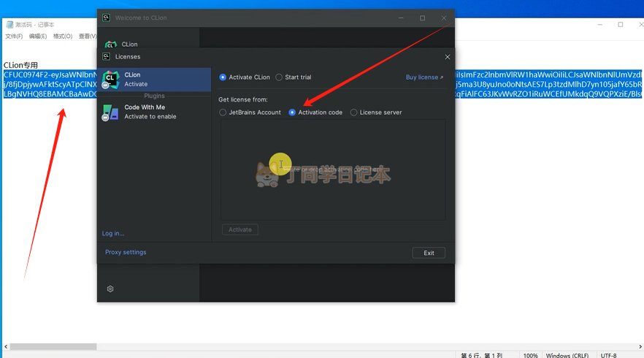Click inside the activation code text area
This screenshot has height=358, width=644.
click(x=333, y=170)
